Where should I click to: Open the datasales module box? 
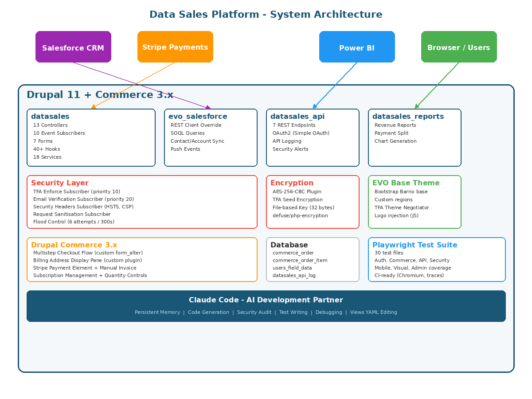pyautogui.click(x=91, y=137)
